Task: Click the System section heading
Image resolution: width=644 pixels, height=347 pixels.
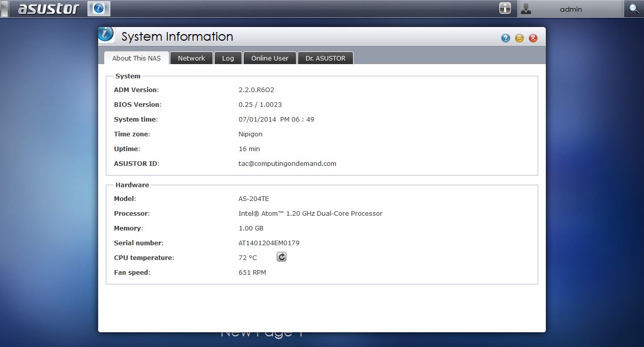Action: tap(128, 76)
